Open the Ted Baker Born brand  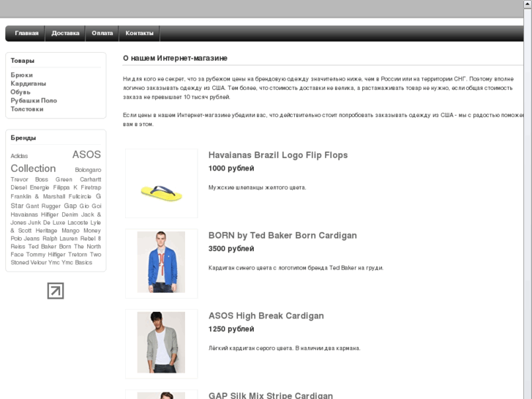pos(50,247)
